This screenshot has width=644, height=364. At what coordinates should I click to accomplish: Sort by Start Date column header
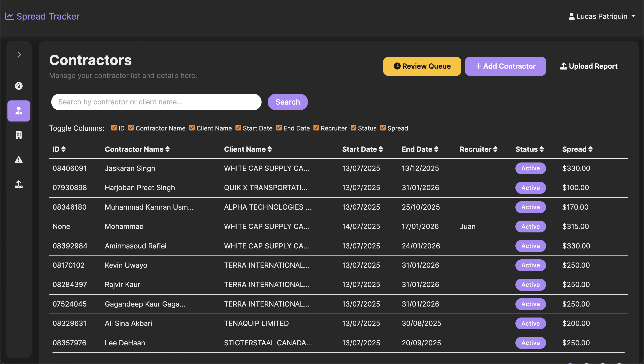pyautogui.click(x=363, y=149)
